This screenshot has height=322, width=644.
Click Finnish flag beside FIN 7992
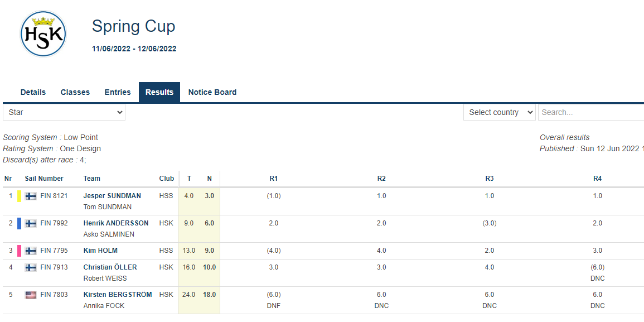point(31,223)
